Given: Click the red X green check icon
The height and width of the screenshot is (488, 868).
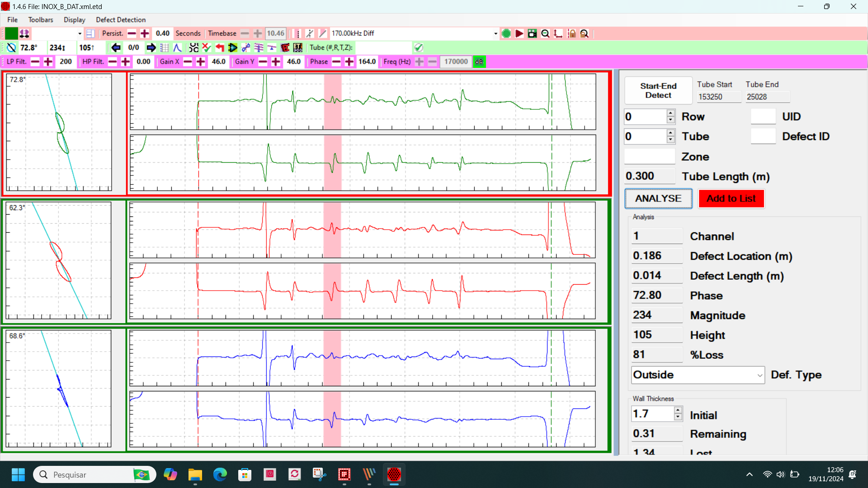Looking at the screenshot, I should point(207,47).
